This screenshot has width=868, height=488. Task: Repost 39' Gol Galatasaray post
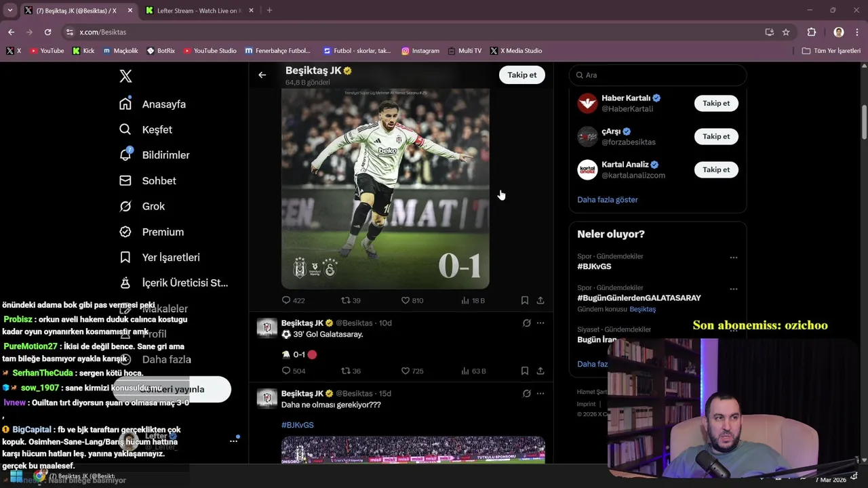coord(345,371)
